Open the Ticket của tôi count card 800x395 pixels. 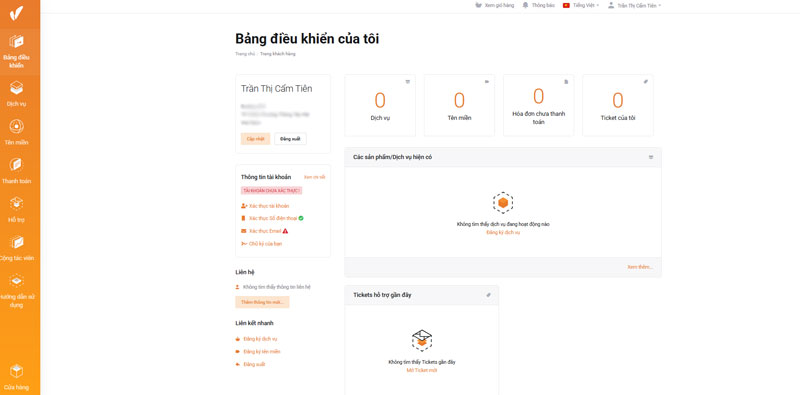[x=618, y=106]
